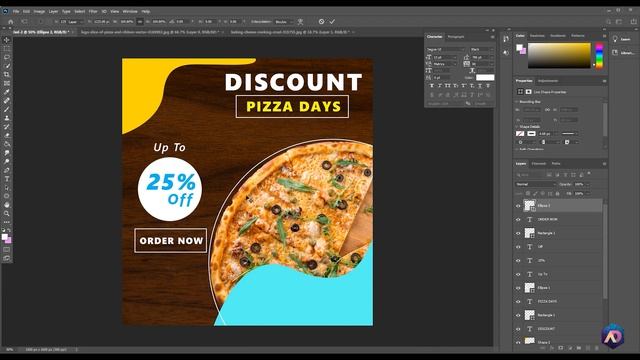Switch to the Swatches tab
The height and width of the screenshot is (360, 640).
point(537,36)
